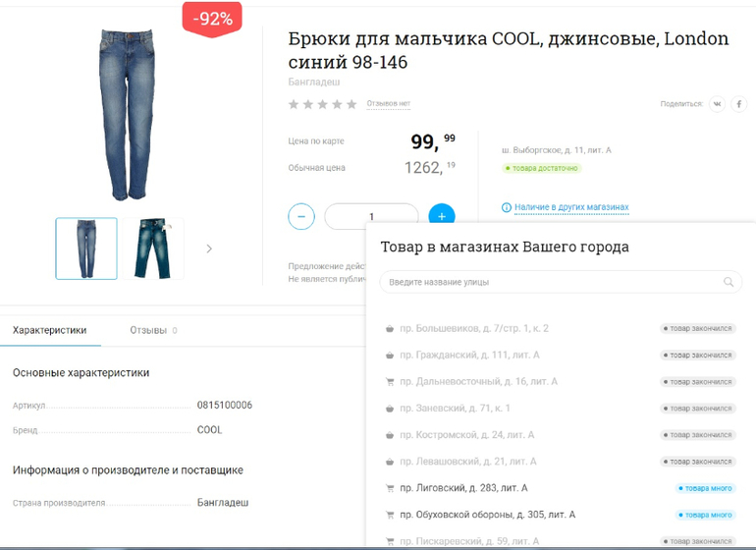The width and height of the screenshot is (756, 550).
Task: Share the product via the VK icon
Action: pyautogui.click(x=717, y=104)
